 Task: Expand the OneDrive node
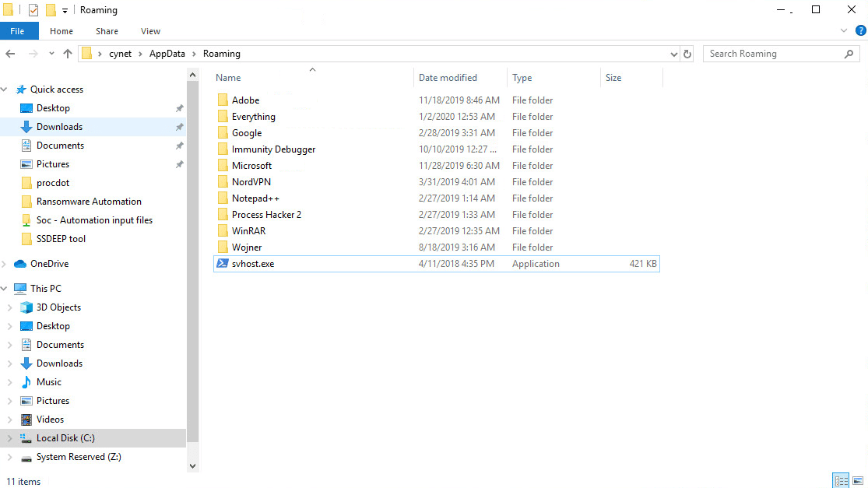click(x=5, y=264)
